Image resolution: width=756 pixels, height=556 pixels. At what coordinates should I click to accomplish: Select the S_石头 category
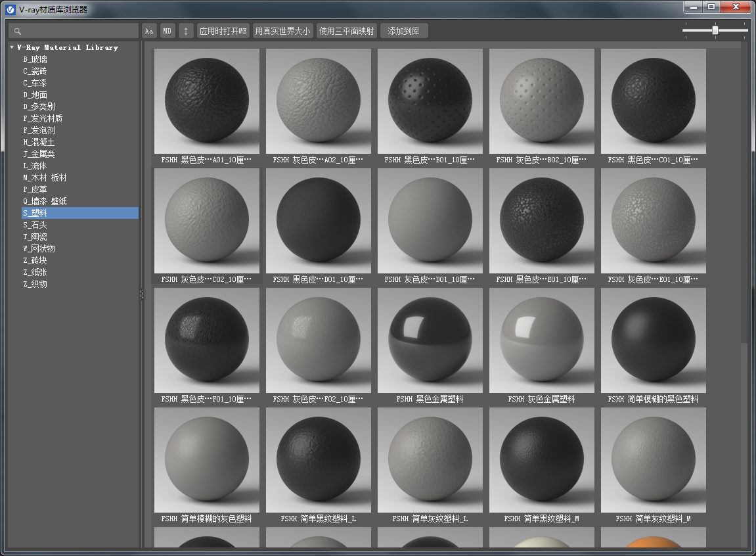tap(35, 225)
